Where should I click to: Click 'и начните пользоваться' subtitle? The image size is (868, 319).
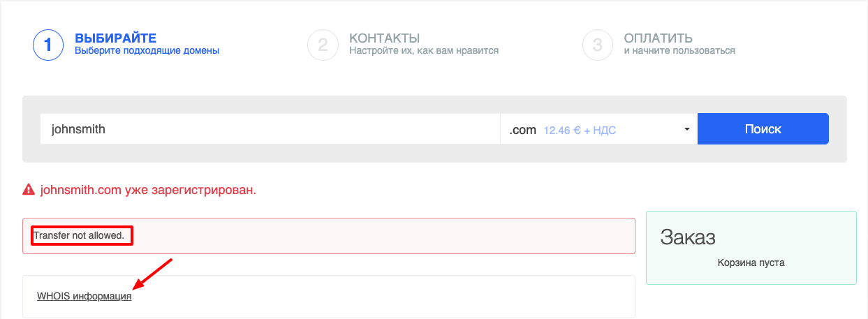[679, 51]
